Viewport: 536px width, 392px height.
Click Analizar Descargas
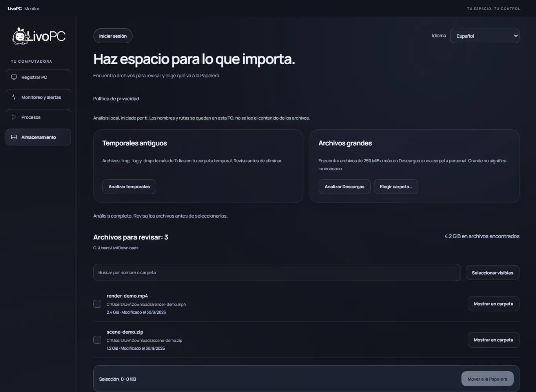[x=345, y=187]
